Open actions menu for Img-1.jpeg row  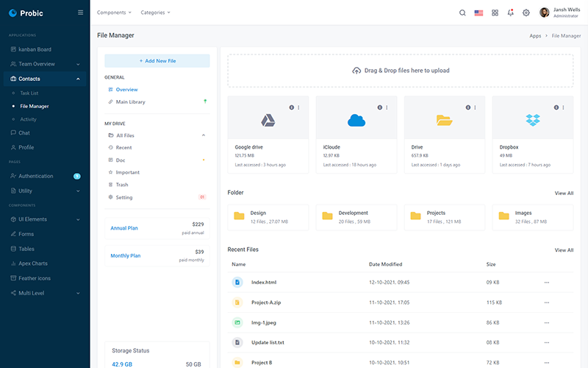(x=547, y=322)
